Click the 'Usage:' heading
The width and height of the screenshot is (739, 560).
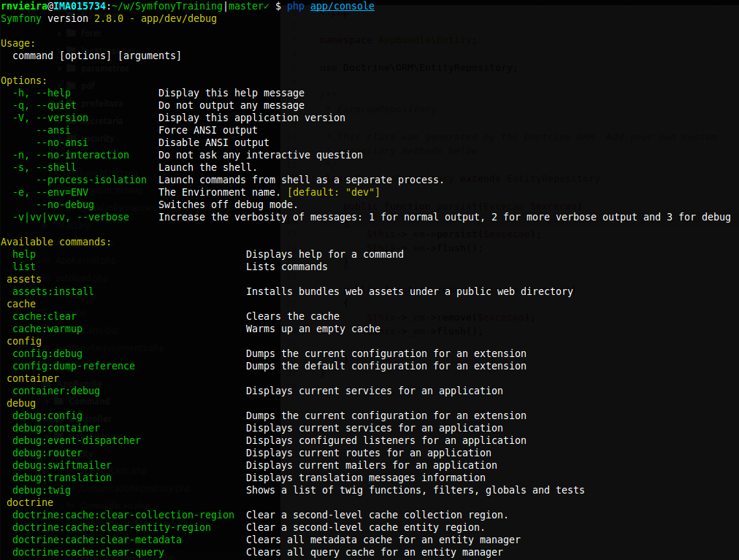tap(18, 43)
